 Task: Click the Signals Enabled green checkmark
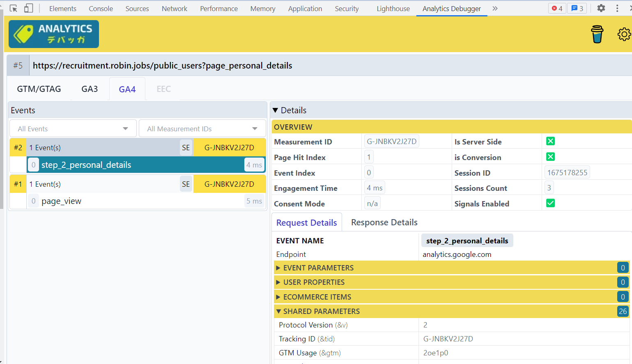550,203
